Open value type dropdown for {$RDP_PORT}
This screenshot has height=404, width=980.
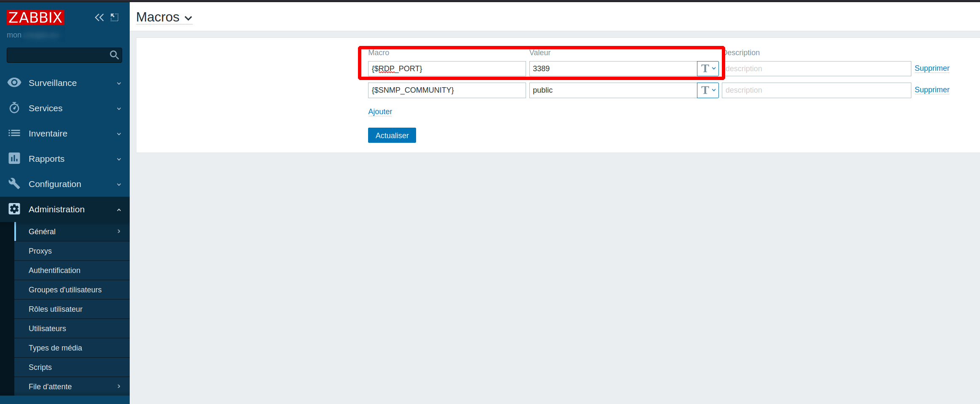[708, 69]
